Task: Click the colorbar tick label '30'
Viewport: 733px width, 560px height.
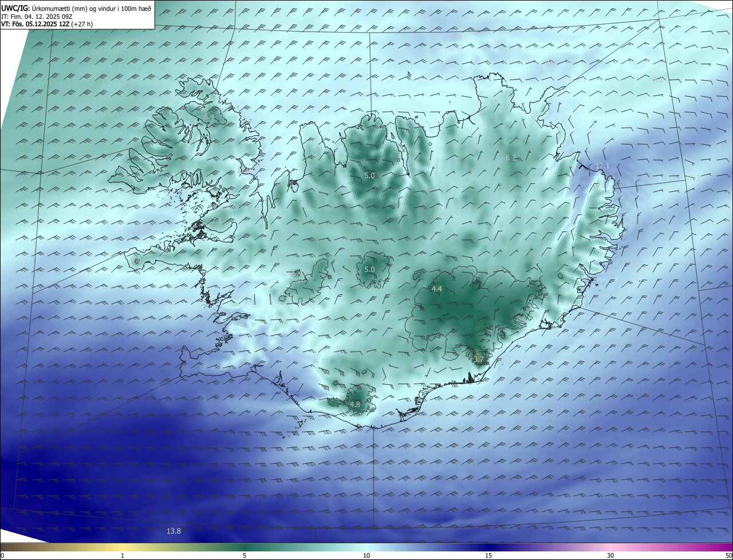Action: (610, 555)
